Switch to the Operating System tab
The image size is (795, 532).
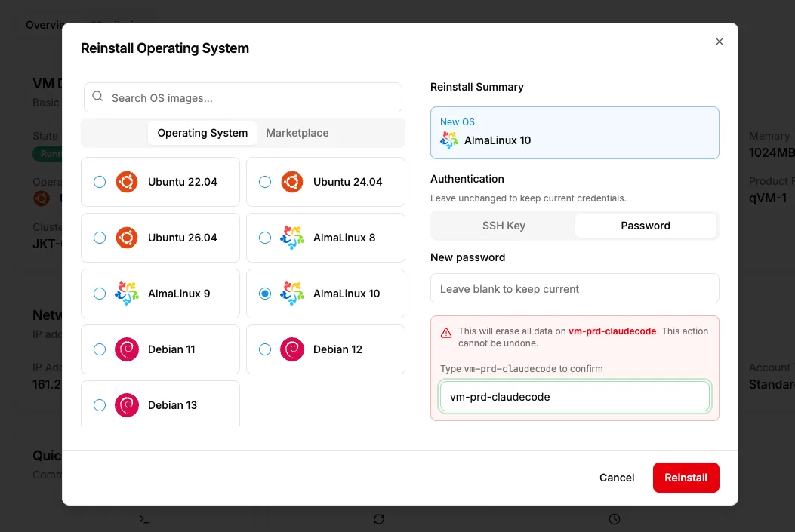point(202,133)
